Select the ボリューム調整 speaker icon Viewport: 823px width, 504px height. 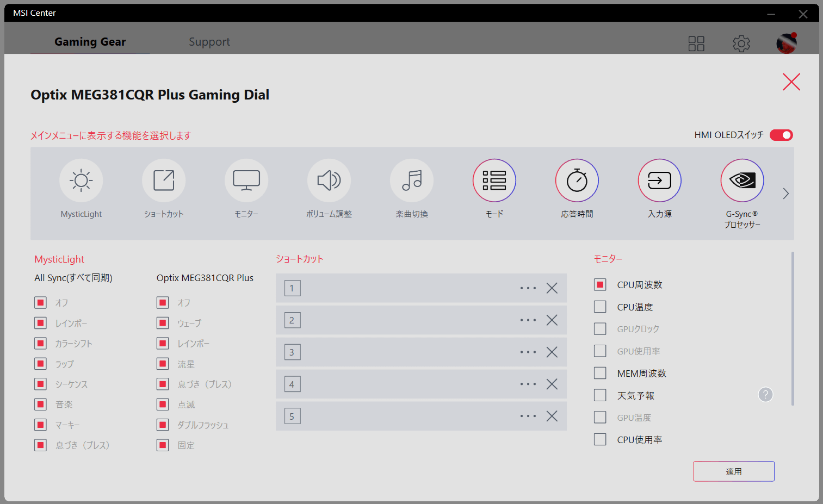click(x=329, y=181)
